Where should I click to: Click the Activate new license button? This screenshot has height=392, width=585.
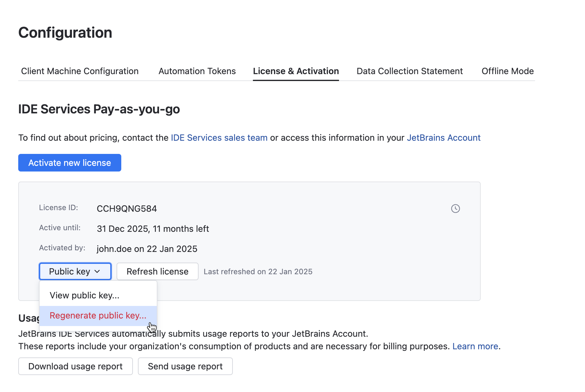tap(69, 163)
